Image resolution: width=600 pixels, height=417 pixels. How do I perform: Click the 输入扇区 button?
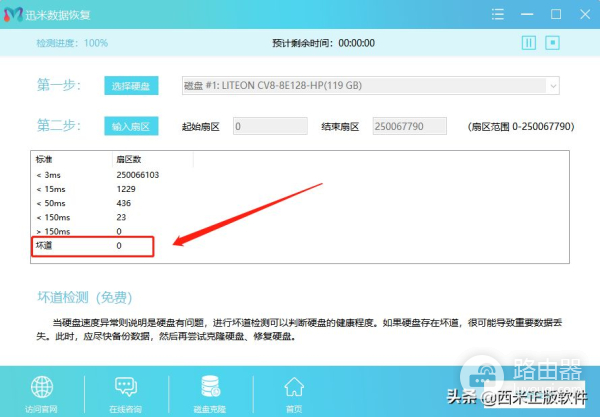(x=131, y=126)
